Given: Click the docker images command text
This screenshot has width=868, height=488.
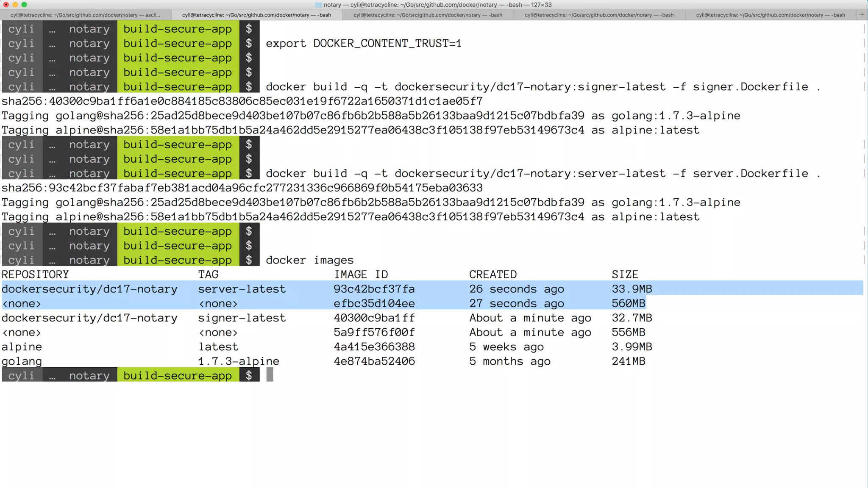Looking at the screenshot, I should pos(309,260).
